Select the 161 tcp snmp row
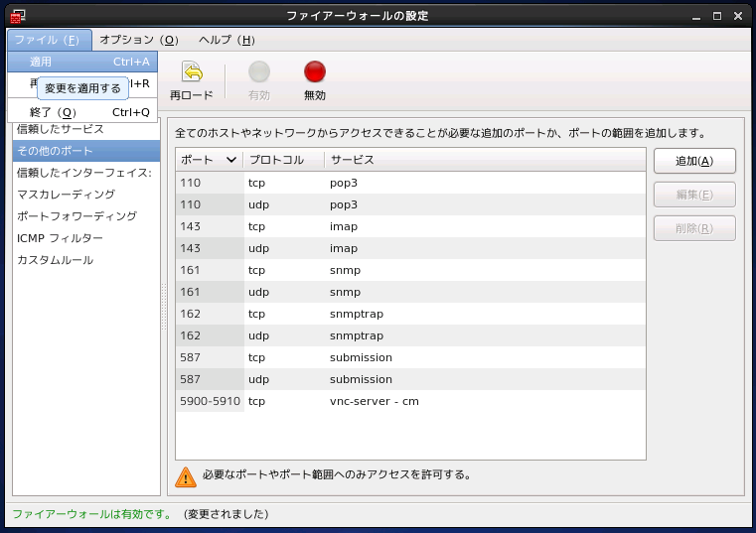The width and height of the screenshot is (756, 533). point(411,270)
